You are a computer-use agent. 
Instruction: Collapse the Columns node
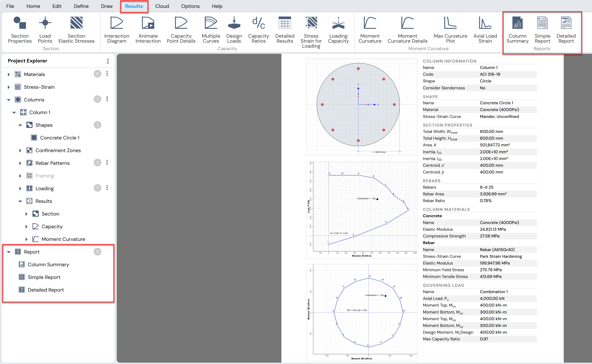[x=9, y=100]
